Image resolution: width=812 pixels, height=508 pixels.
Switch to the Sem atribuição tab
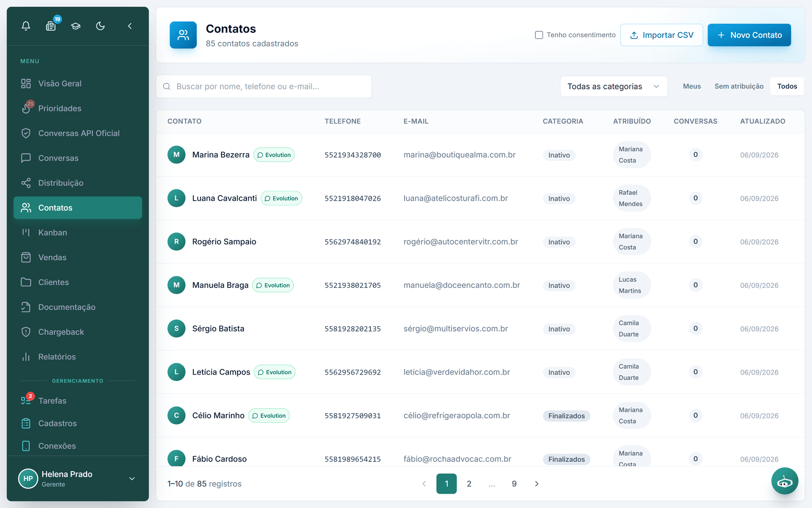(739, 86)
